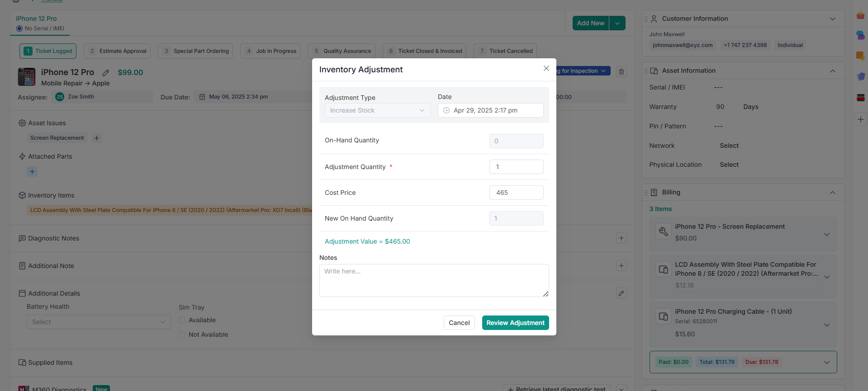Select the Estimate Approval status step

tap(117, 51)
